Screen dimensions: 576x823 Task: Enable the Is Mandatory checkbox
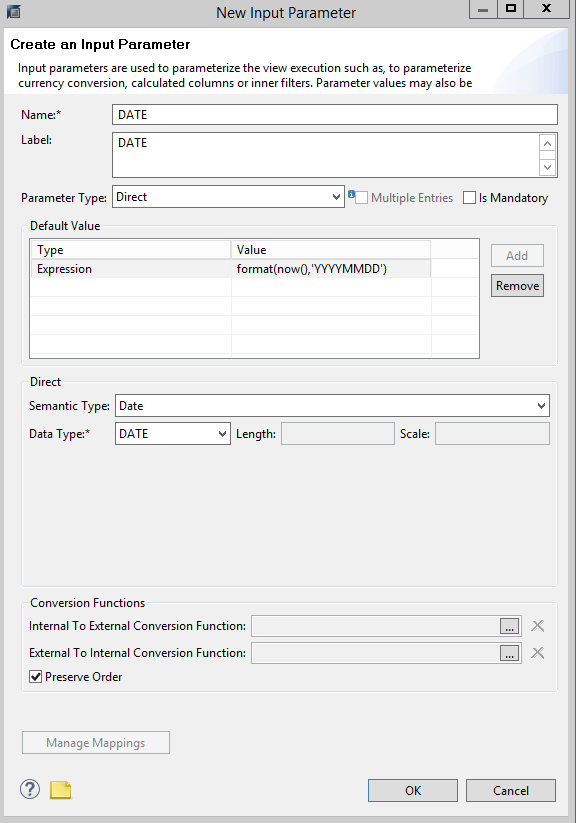click(x=469, y=197)
